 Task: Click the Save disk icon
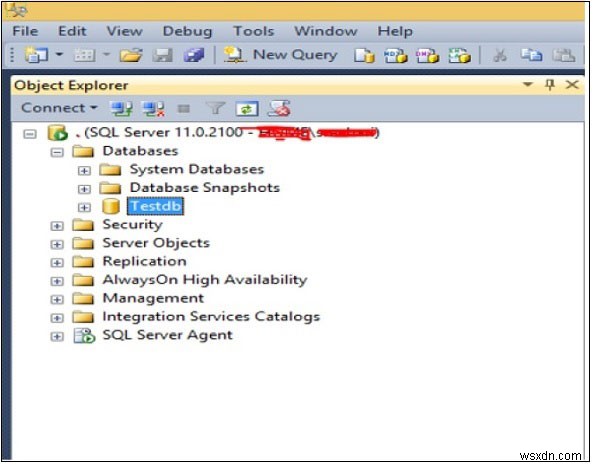click(163, 56)
